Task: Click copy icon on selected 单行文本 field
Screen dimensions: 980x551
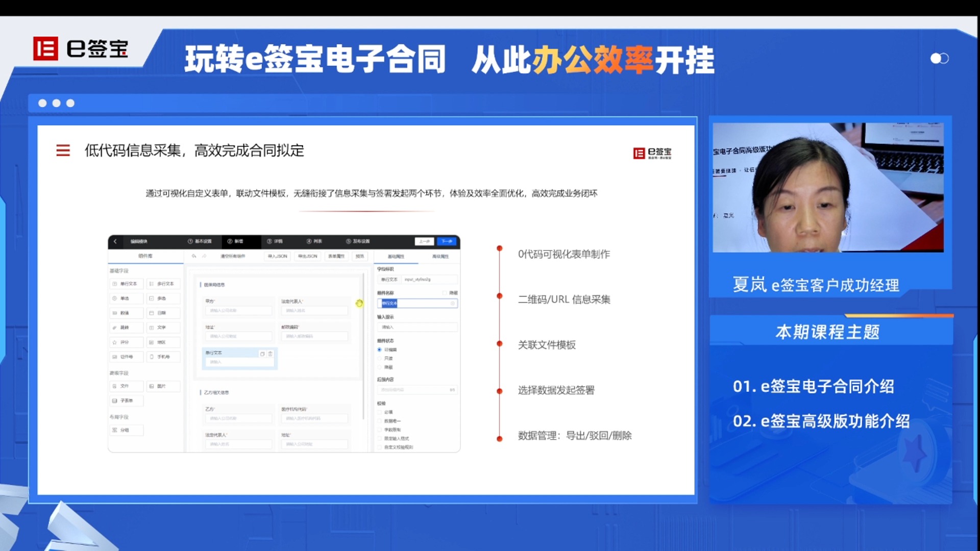Action: [x=262, y=354]
